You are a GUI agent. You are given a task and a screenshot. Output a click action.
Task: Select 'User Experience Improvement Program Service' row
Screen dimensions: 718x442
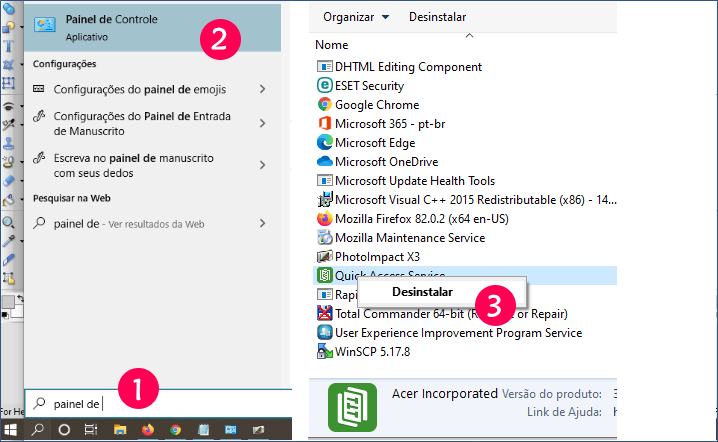coord(465,333)
